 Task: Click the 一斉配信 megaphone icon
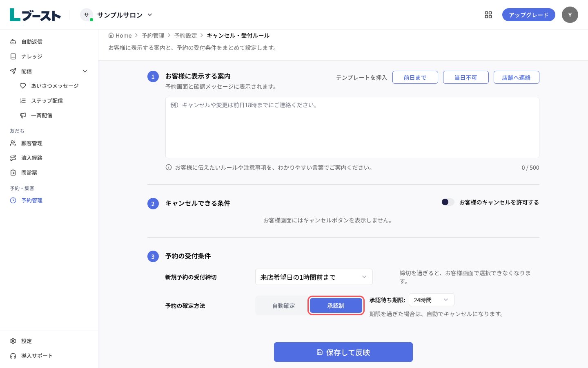coord(23,115)
